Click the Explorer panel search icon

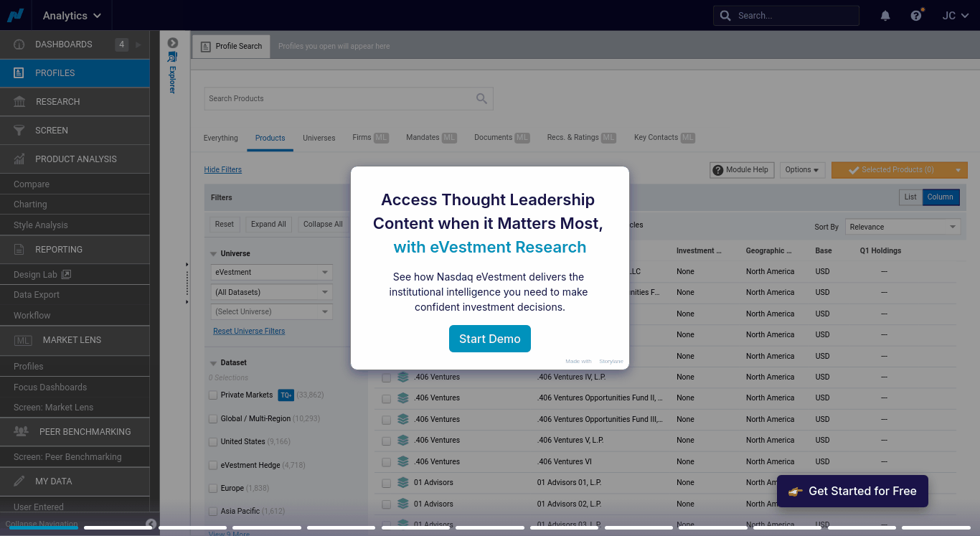point(172,57)
